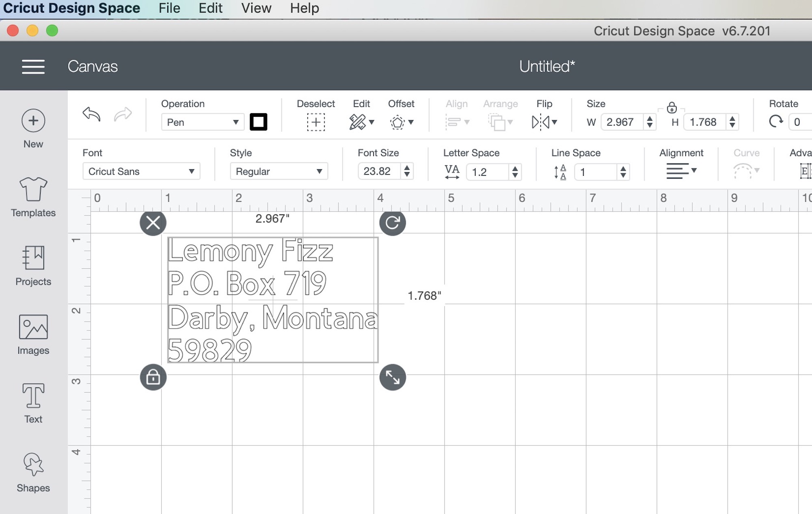This screenshot has height=514, width=812.
Task: Open the Images panel
Action: (33, 327)
